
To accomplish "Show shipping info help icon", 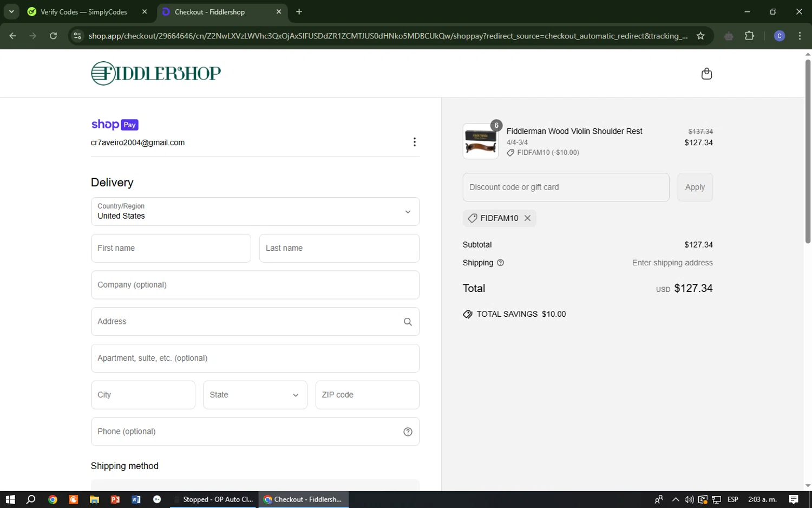I will pos(500,263).
